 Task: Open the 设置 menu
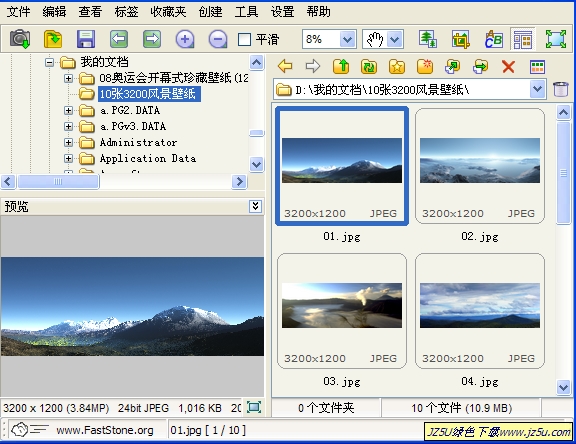[x=282, y=12]
